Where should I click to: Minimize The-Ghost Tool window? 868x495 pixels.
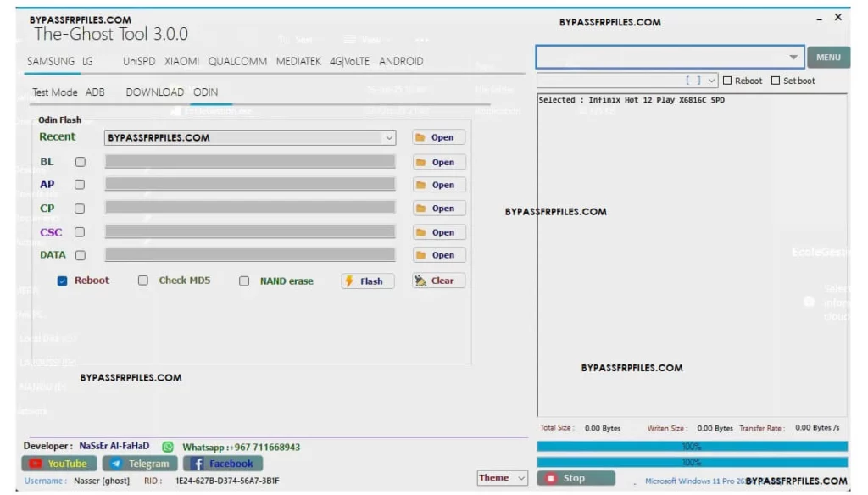point(819,19)
